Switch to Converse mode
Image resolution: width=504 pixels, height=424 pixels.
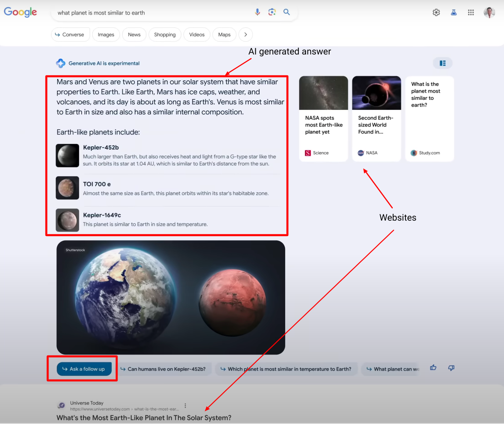click(69, 35)
